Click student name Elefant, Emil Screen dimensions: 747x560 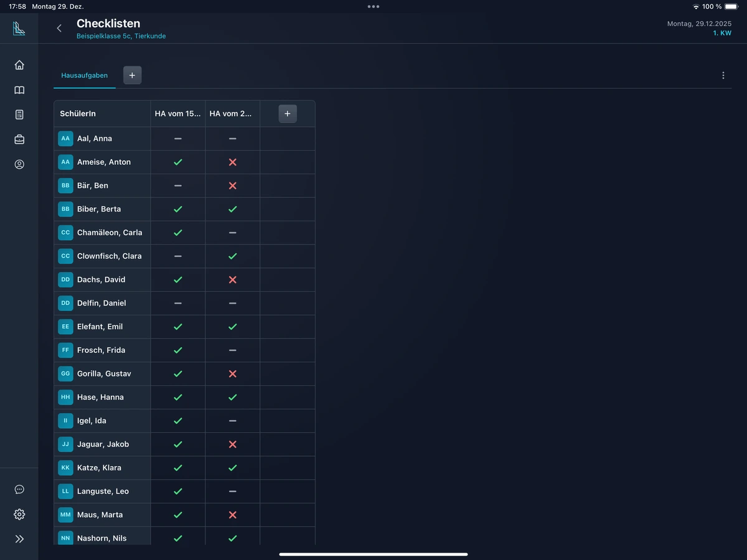point(100,327)
